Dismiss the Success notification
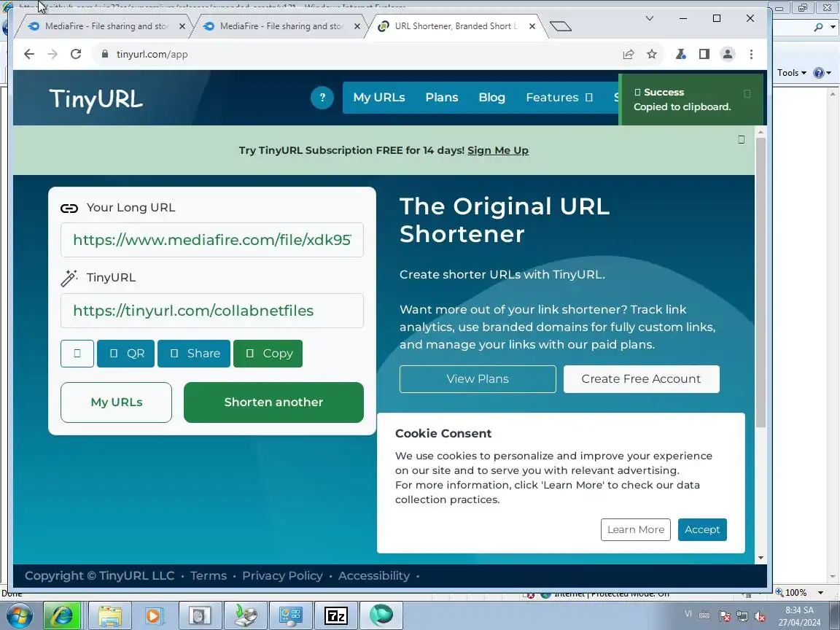The width and height of the screenshot is (840, 630). click(747, 94)
